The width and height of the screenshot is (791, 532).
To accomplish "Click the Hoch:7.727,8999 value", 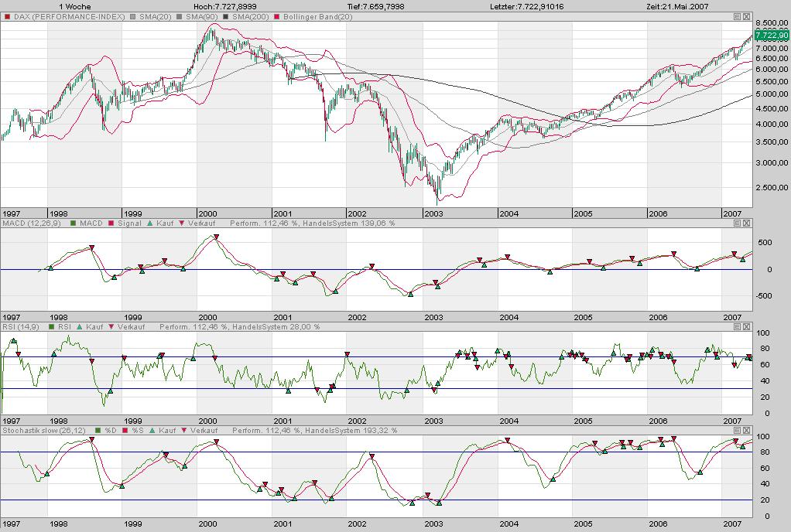I will [x=225, y=6].
